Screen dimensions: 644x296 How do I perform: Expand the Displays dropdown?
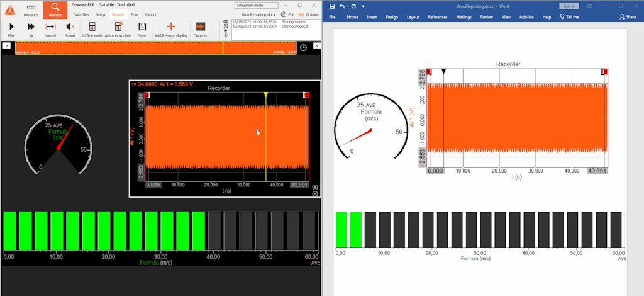click(201, 30)
